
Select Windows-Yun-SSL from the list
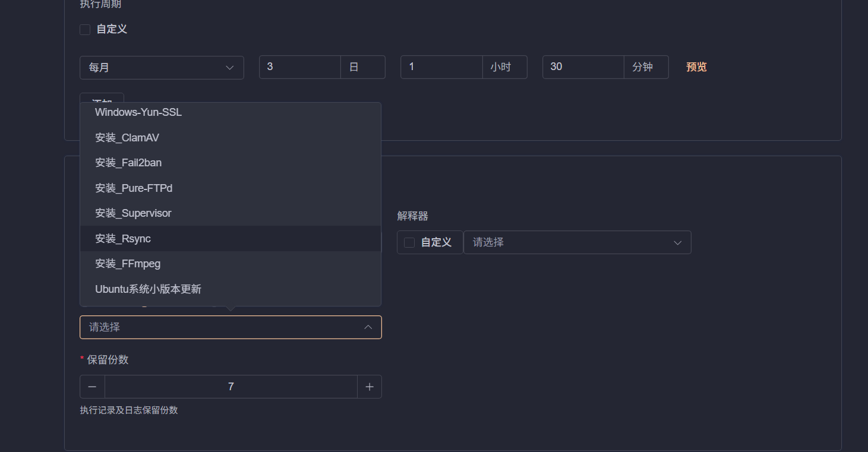pos(138,112)
